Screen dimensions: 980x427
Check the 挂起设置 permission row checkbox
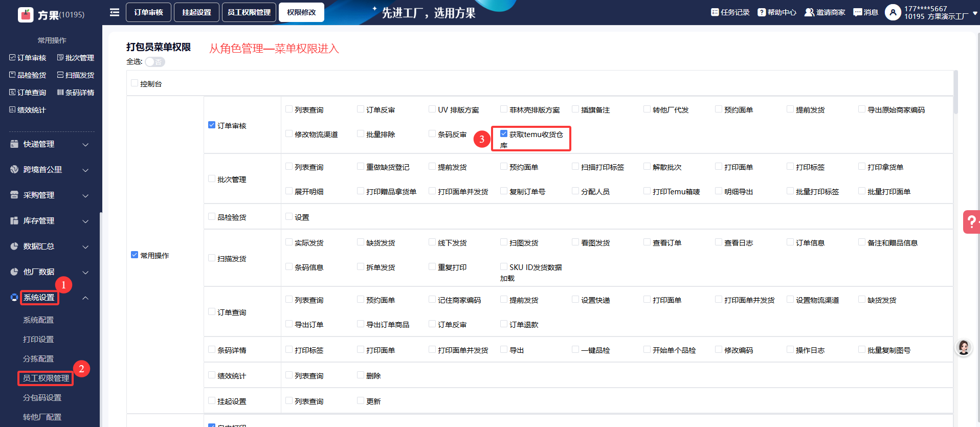tap(212, 400)
